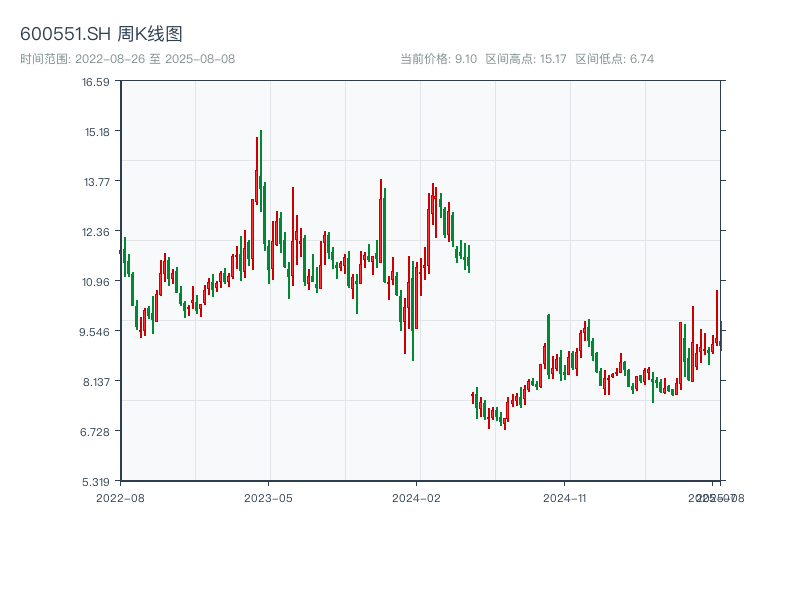800x600 pixels.
Task: Click y-axis value 15.18
Action: (97, 132)
